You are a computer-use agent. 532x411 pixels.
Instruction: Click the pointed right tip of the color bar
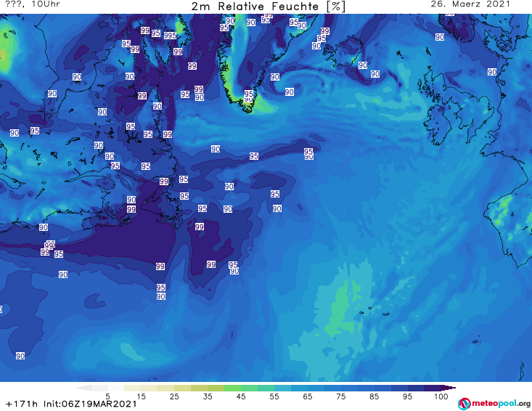click(449, 388)
